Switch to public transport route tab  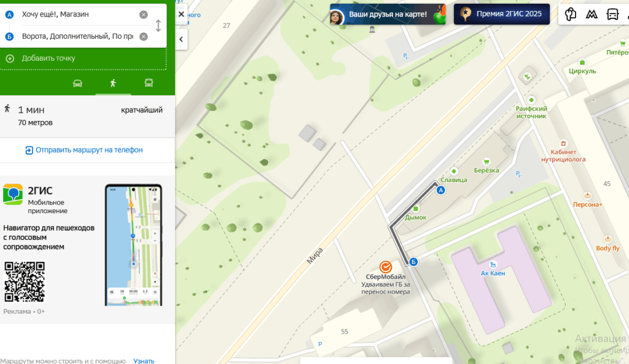(149, 83)
